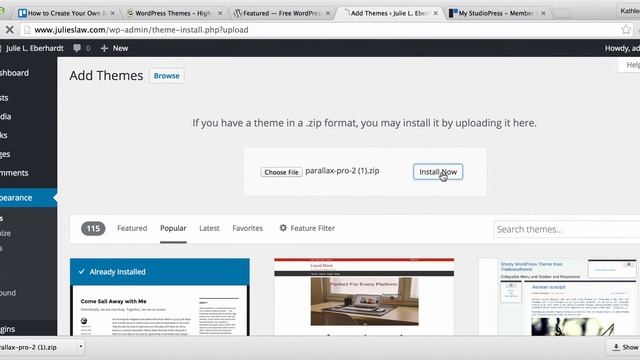Click the plus New admin bar item
The image size is (640, 360).
point(114,48)
